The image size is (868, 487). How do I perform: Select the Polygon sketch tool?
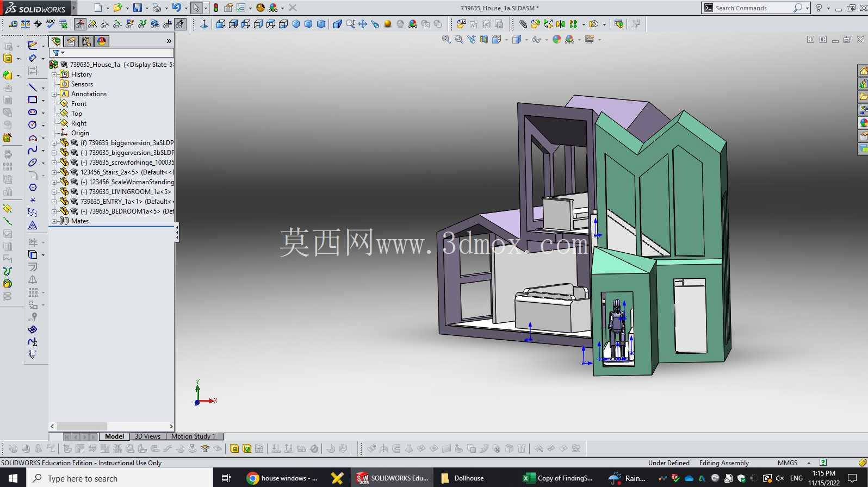(33, 188)
